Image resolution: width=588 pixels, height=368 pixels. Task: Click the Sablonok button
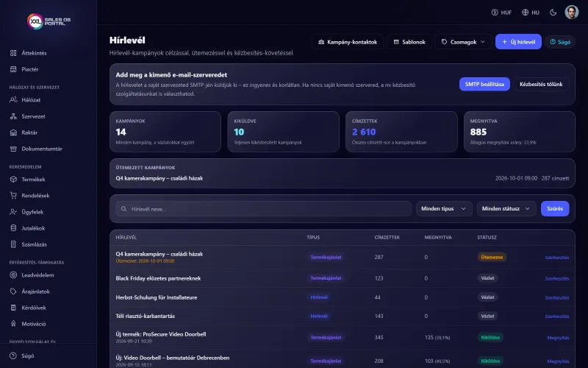coord(409,42)
